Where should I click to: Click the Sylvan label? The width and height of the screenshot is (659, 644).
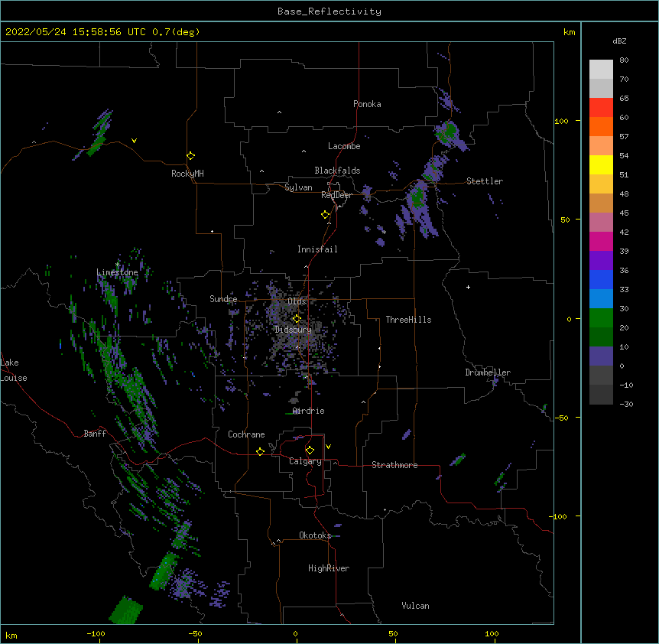click(x=298, y=187)
